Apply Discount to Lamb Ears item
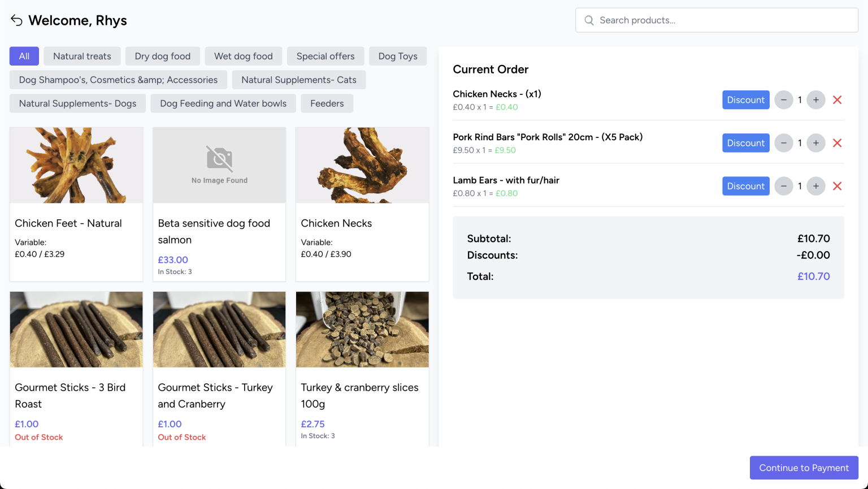The image size is (868, 489). pyautogui.click(x=745, y=186)
